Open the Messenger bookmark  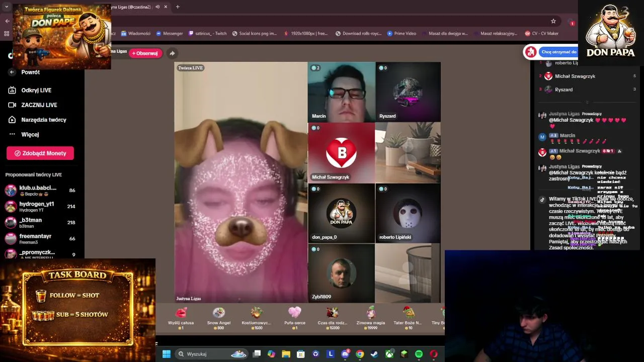click(170, 34)
